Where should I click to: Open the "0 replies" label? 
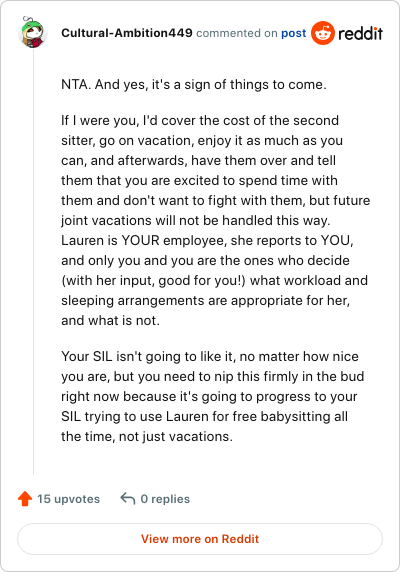(x=165, y=499)
